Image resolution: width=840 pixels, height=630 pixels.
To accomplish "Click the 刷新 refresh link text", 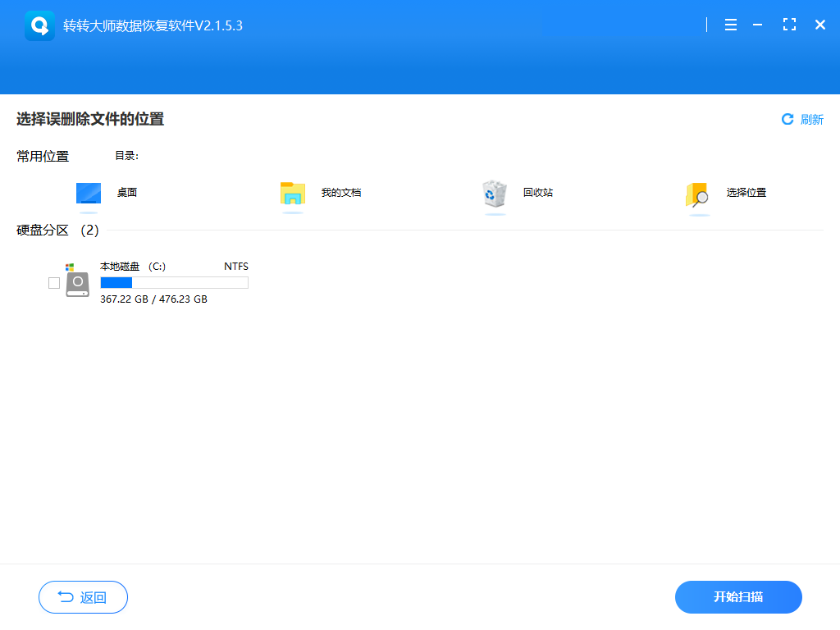I will (811, 120).
